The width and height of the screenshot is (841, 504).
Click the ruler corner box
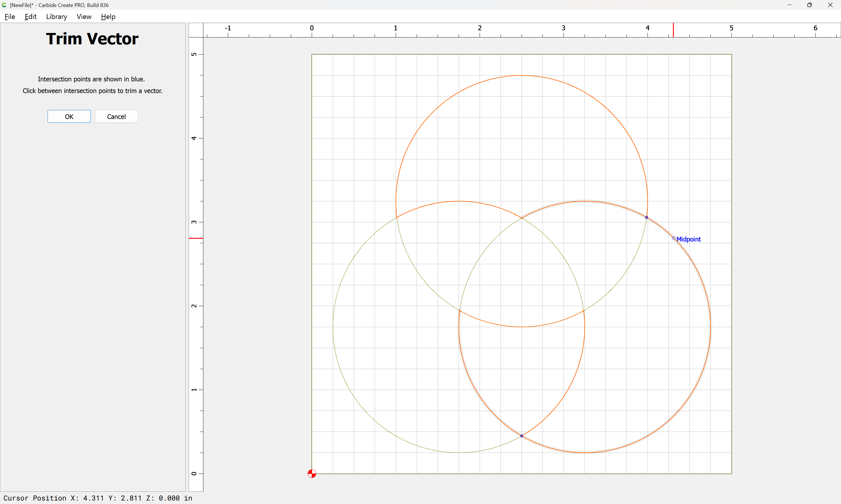pyautogui.click(x=196, y=30)
